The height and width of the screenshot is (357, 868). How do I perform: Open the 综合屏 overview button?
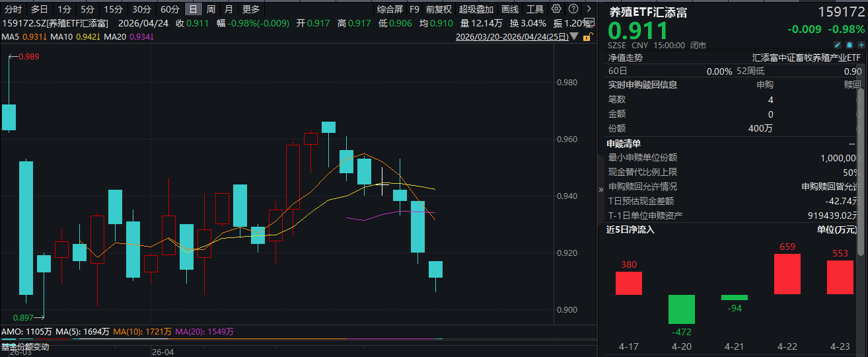(x=390, y=9)
